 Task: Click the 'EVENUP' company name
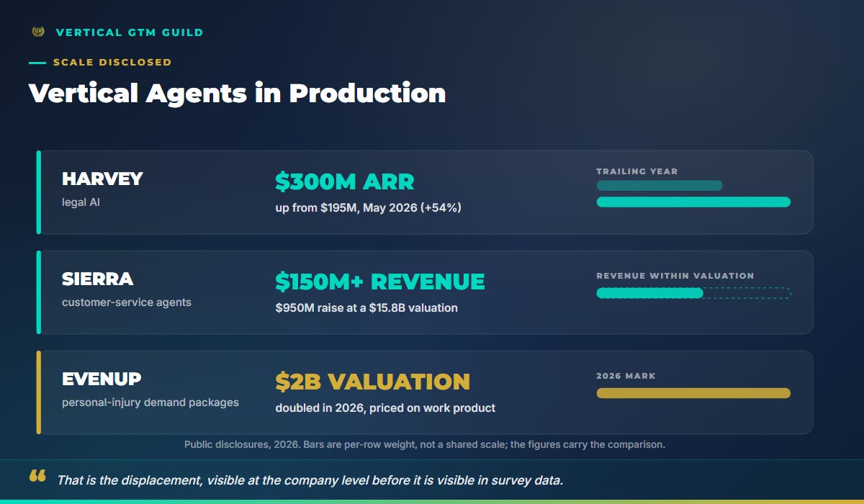102,379
